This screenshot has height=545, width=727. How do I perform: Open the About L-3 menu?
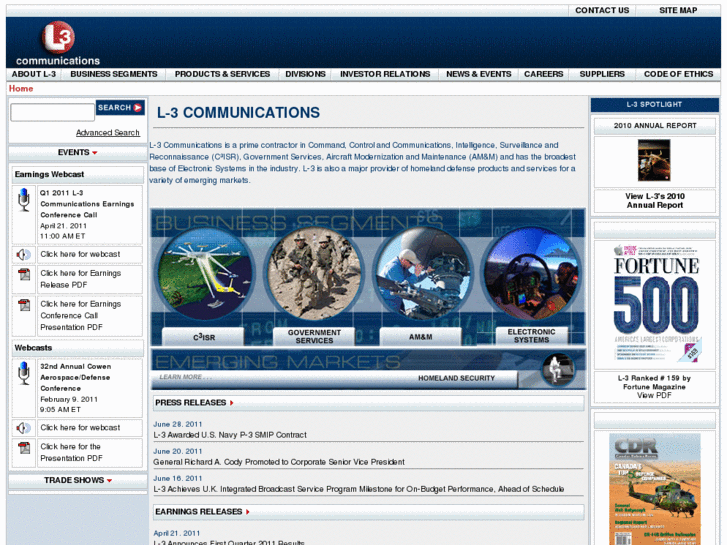[x=33, y=74]
